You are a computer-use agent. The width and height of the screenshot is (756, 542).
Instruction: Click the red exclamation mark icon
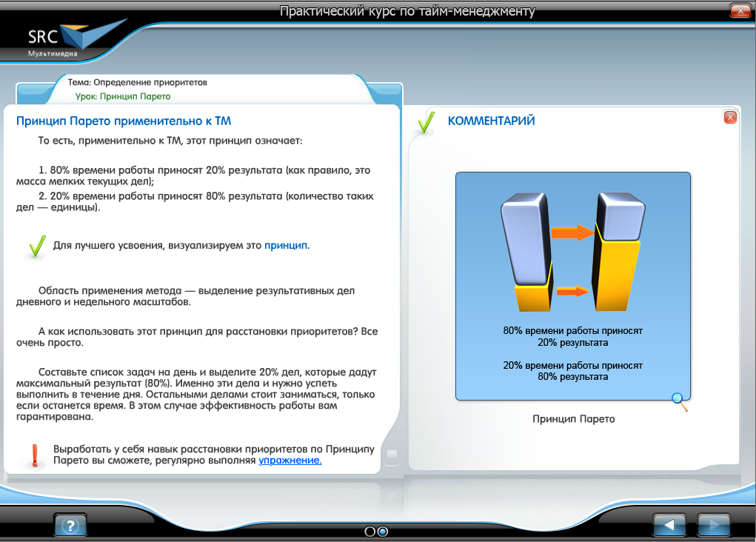pyautogui.click(x=35, y=455)
